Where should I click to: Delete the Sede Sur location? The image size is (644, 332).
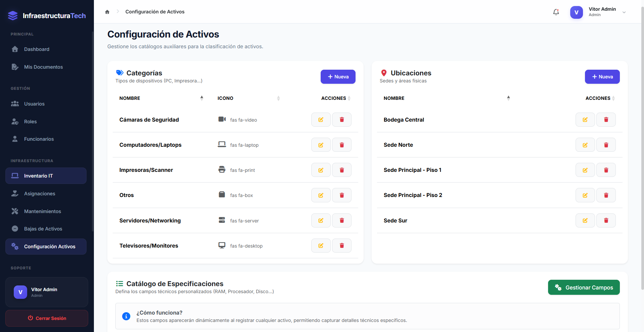(606, 220)
